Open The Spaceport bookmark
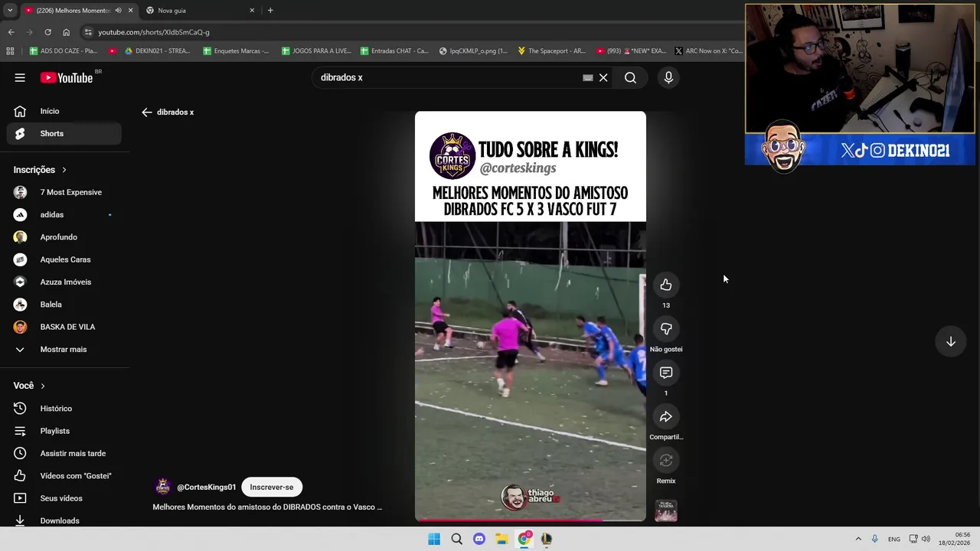Image resolution: width=980 pixels, height=551 pixels. pyautogui.click(x=551, y=51)
